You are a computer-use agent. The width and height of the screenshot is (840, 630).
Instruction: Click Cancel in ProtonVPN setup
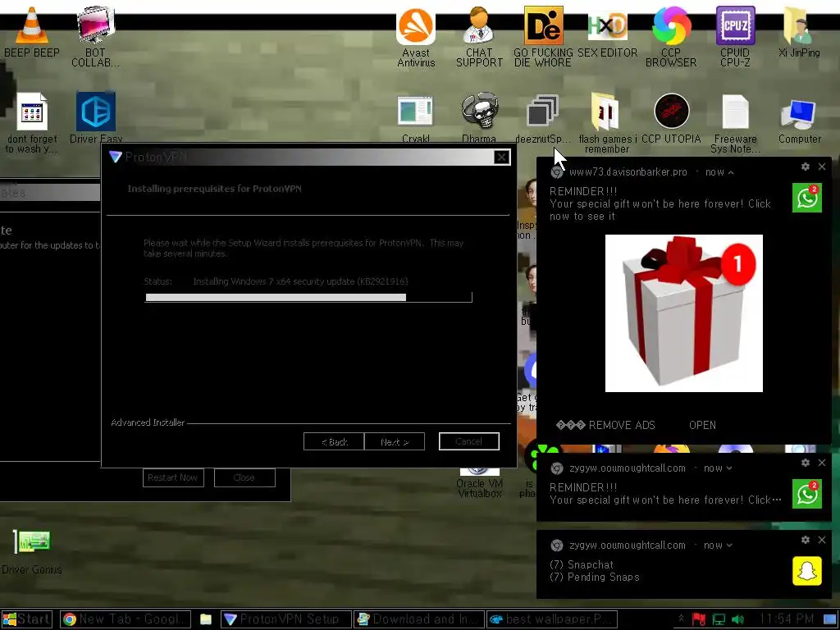pos(468,441)
